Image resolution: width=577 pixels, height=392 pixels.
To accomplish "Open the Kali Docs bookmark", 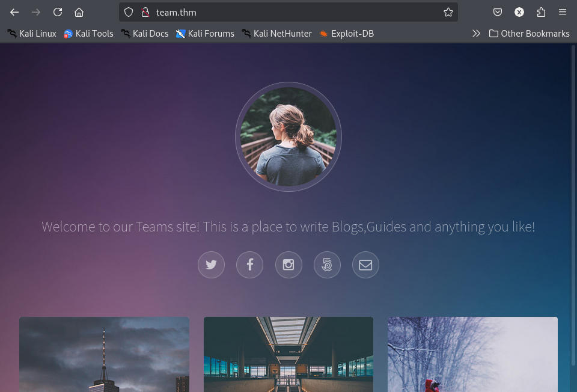I will tap(145, 34).
